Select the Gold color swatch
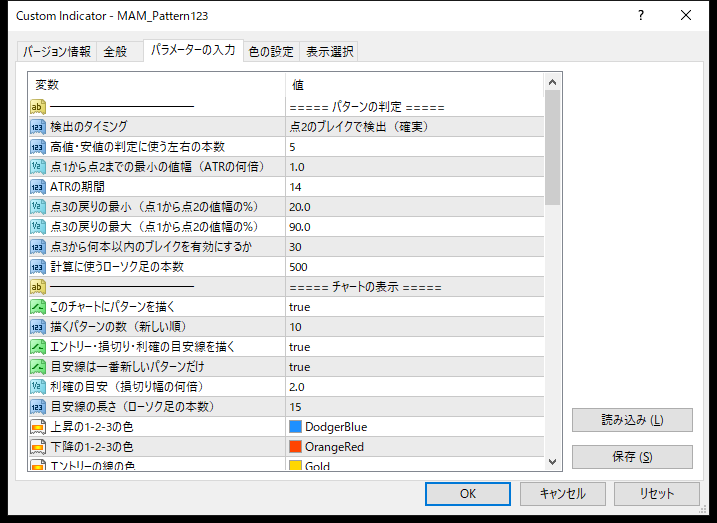This screenshot has height=523, width=717. (x=295, y=465)
